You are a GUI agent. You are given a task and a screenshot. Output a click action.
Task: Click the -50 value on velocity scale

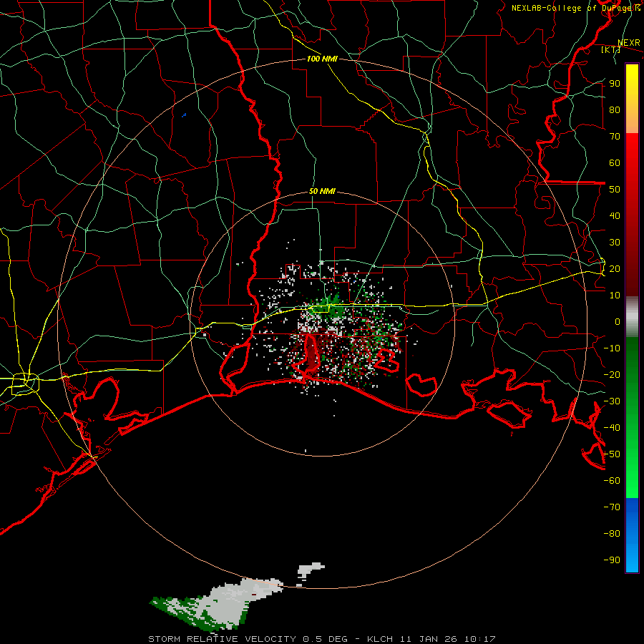tap(612, 454)
